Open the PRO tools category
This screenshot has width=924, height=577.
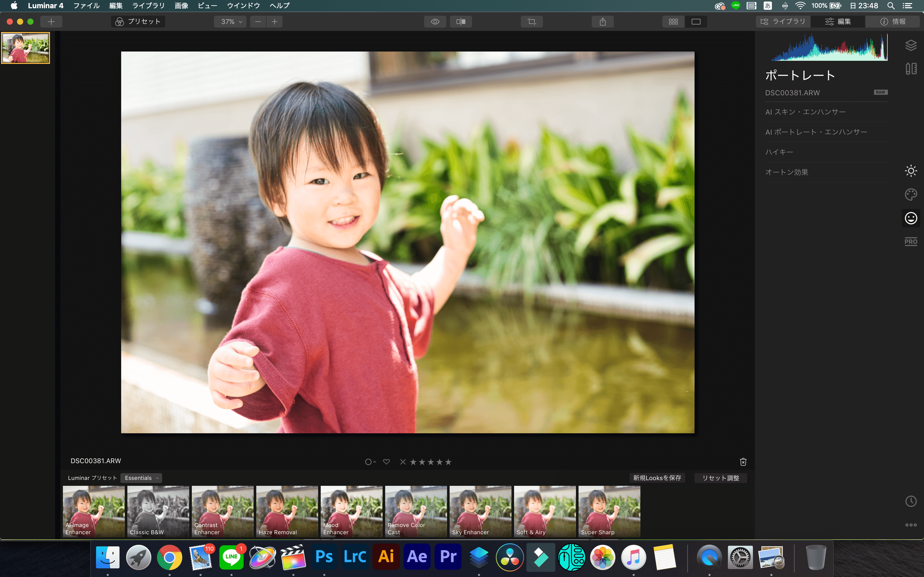point(911,242)
